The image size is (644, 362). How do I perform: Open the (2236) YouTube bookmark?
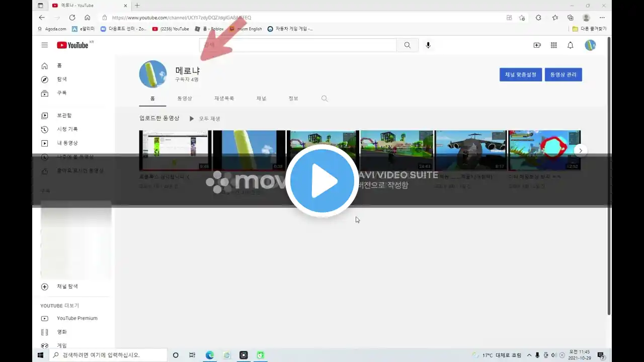[x=171, y=29]
